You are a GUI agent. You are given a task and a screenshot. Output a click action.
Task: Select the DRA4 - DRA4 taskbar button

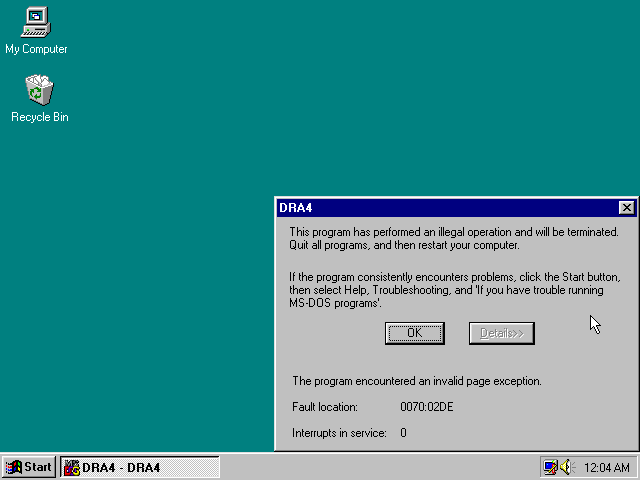(140, 467)
